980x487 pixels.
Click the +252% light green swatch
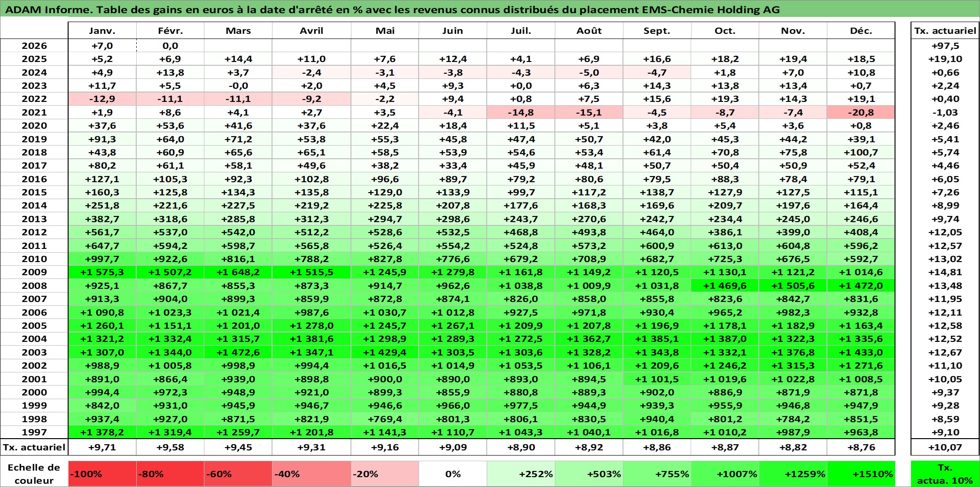[x=521, y=474]
